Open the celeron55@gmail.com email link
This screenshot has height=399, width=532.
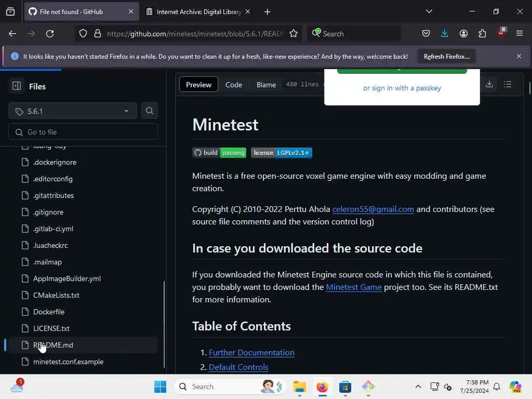tap(373, 209)
